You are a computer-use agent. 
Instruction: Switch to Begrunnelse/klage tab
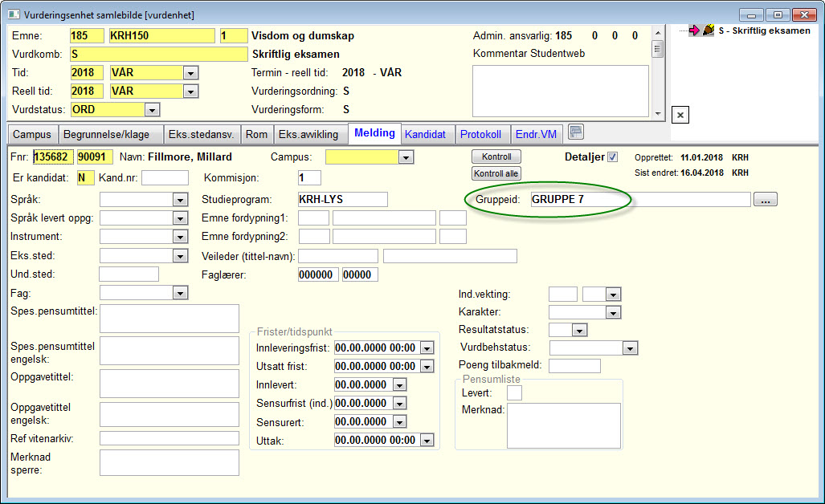coord(106,135)
